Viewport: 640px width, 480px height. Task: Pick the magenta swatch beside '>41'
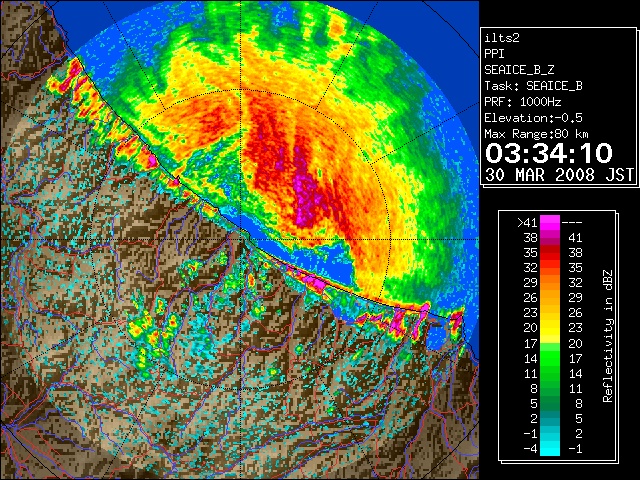tap(550, 222)
